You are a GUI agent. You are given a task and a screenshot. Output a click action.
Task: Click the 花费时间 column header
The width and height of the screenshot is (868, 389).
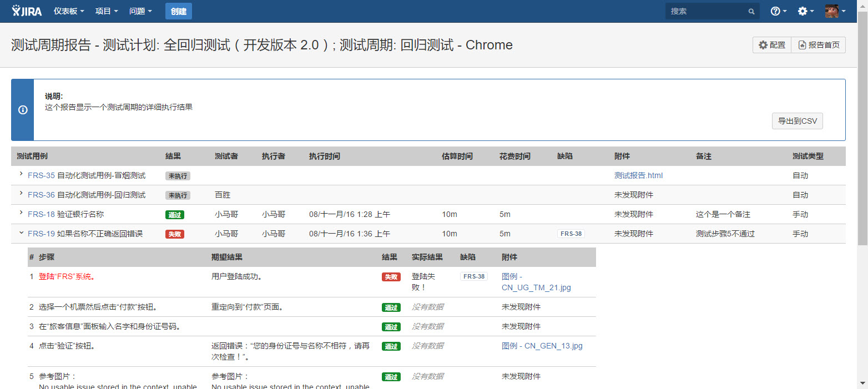[515, 156]
